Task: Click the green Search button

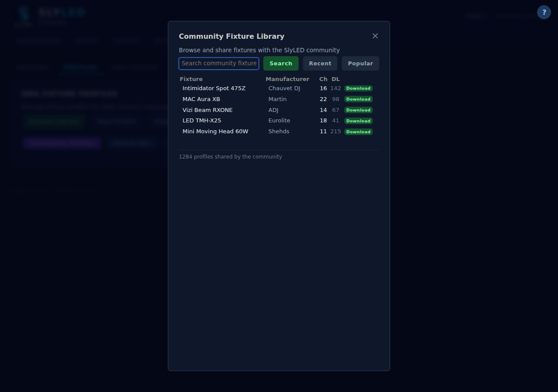Action: point(281,64)
